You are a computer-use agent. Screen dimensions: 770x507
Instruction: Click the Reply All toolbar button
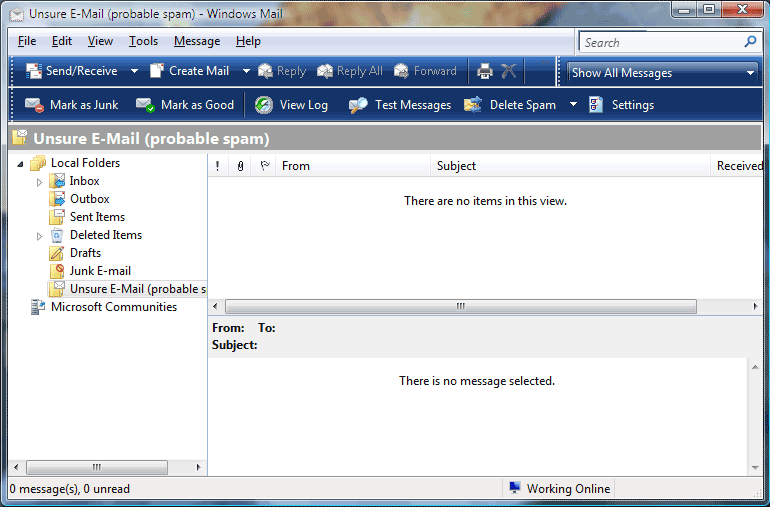click(350, 71)
